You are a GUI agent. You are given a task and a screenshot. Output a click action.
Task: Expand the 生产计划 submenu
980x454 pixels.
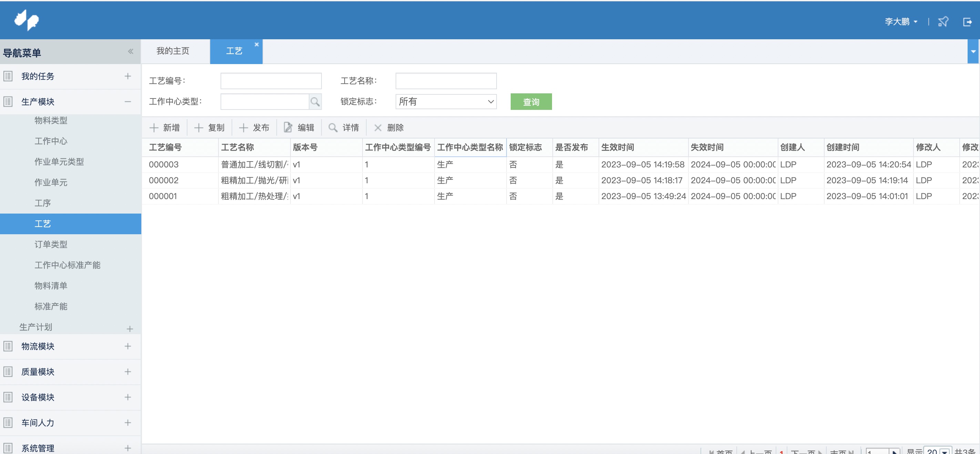coord(130,329)
